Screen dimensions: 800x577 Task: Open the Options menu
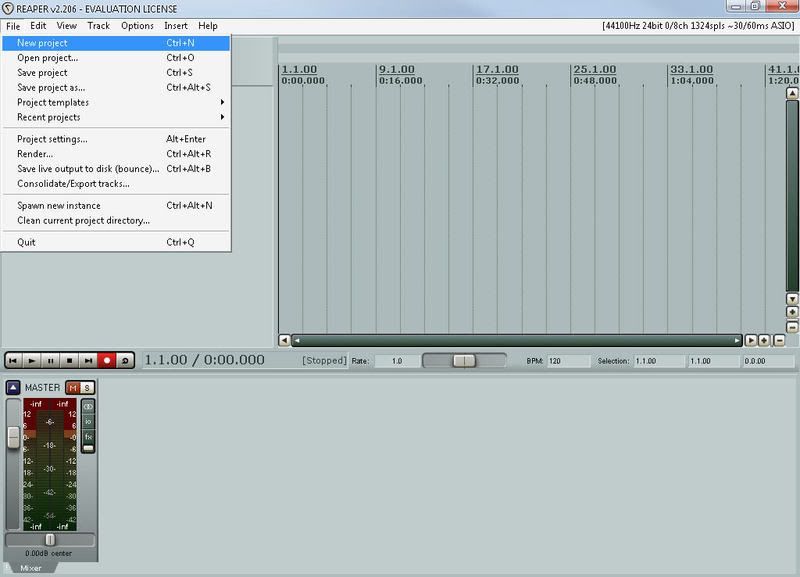(137, 26)
